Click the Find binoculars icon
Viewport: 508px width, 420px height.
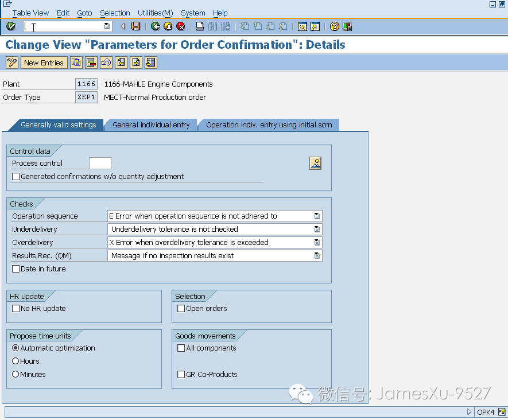(x=212, y=26)
